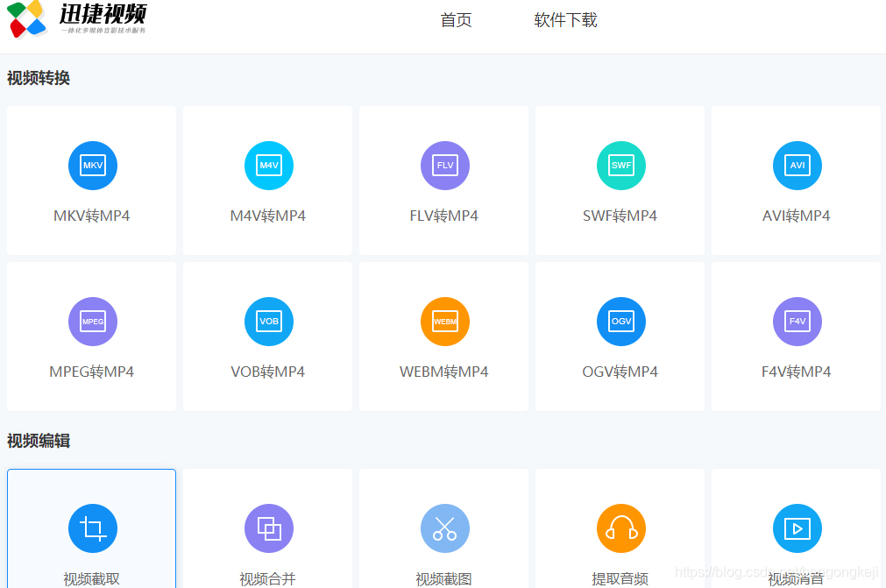The image size is (886, 588).
Task: Select the 视频合并 merge icon
Action: [268, 528]
